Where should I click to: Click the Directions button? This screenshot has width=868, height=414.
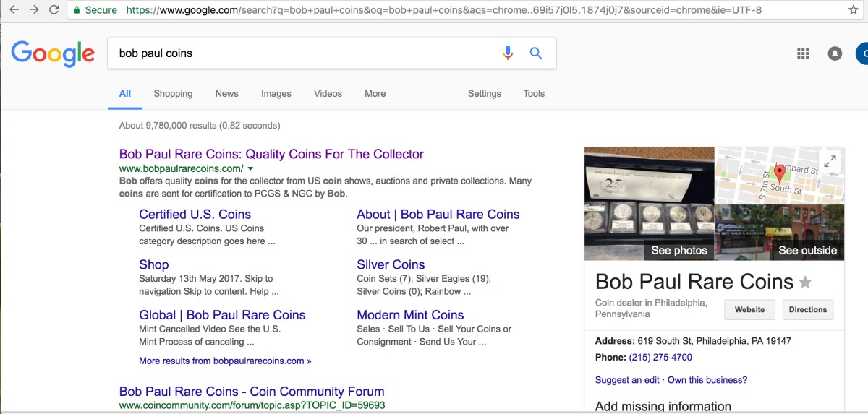808,310
